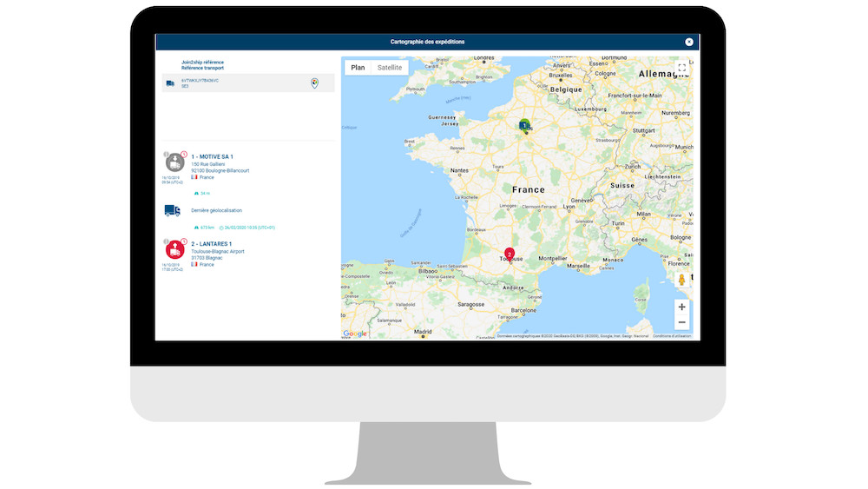
Task: Click the red delivery icon for LANTARES 1
Action: 174,250
